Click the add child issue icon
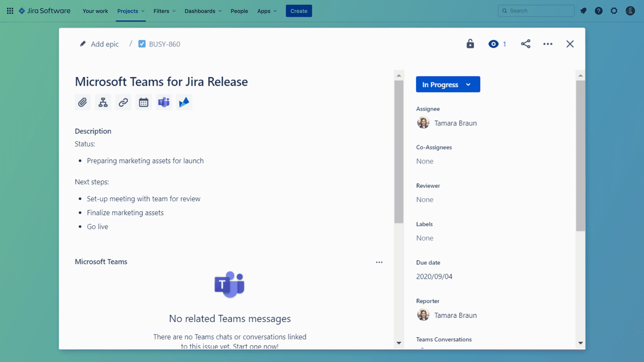This screenshot has width=644, height=362. 103,102
